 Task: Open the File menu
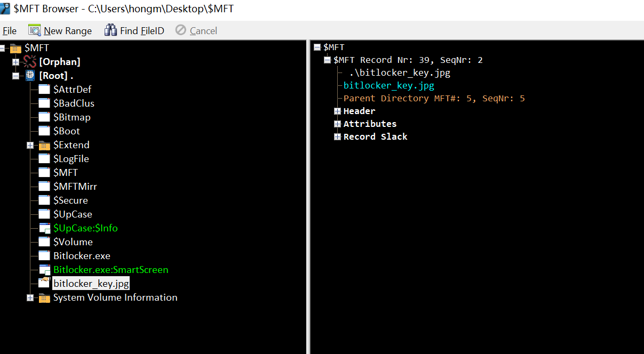click(x=10, y=31)
